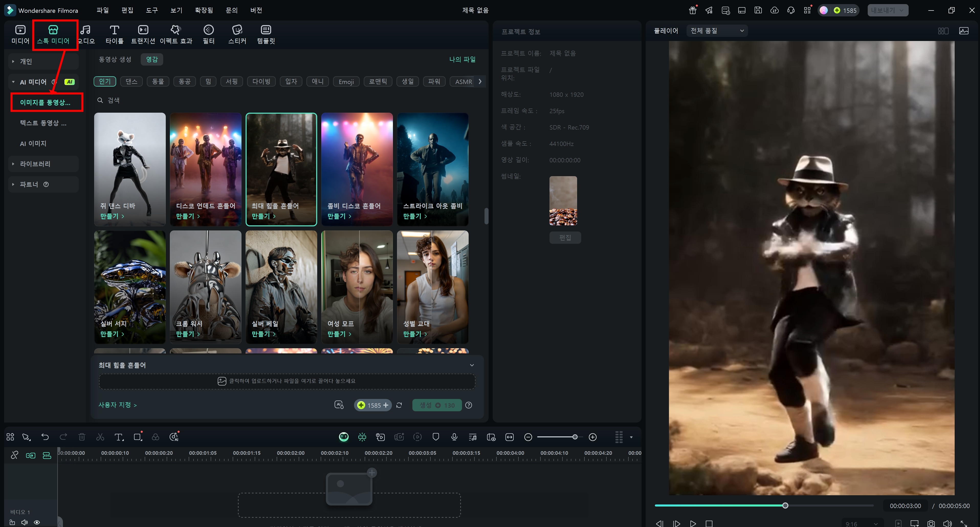Take a snapshot with the camera icon
The width and height of the screenshot is (980, 527).
point(931,524)
